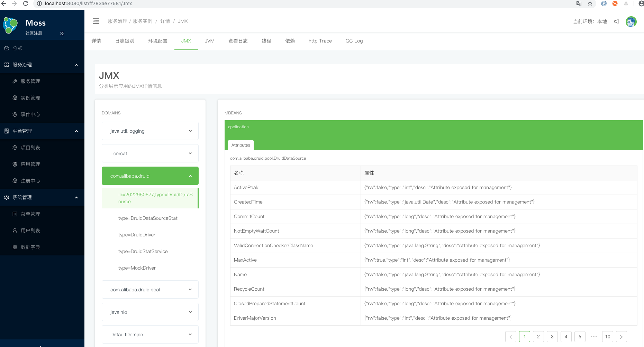Reload the page using browser refresh
This screenshot has height=347, width=644.
click(26, 3)
